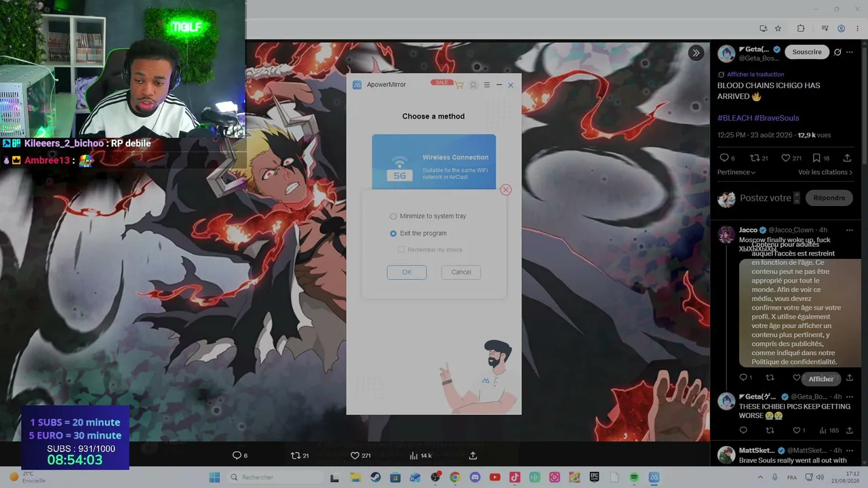
Task: Repost Jacco's comment
Action: pyautogui.click(x=770, y=378)
